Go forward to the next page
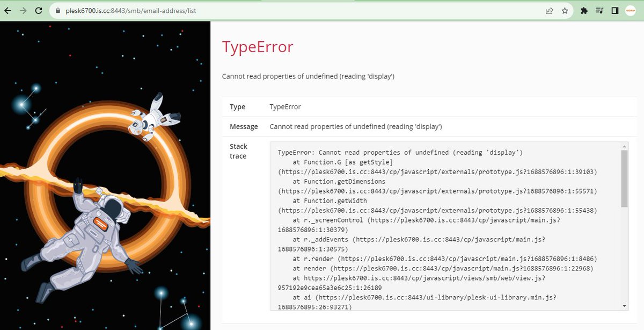Viewport: 644px width, 330px height. 23,10
